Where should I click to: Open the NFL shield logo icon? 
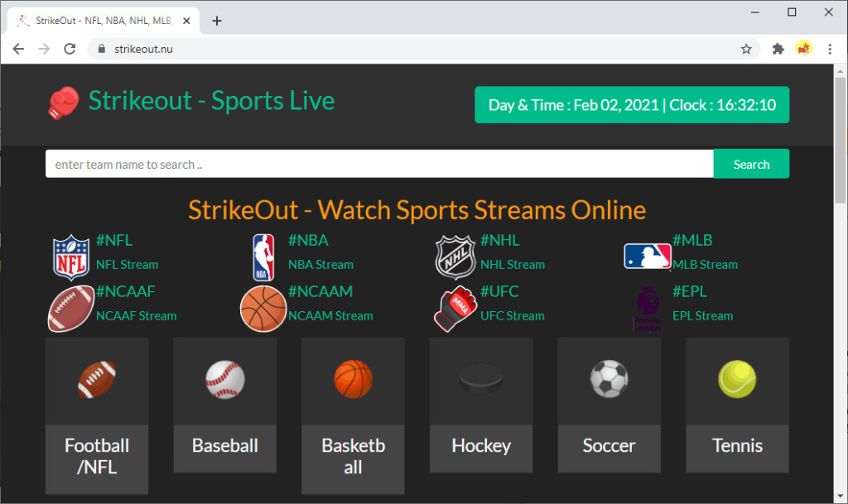pos(71,257)
